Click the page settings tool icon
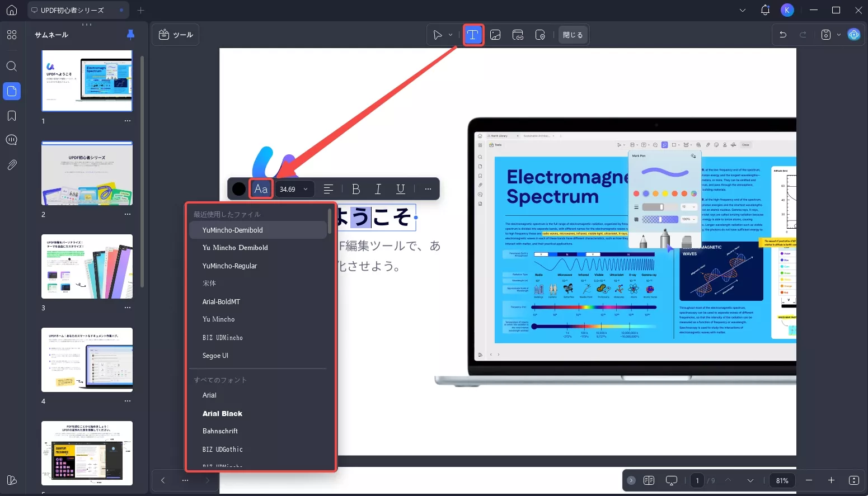The width and height of the screenshot is (868, 496). pos(540,35)
